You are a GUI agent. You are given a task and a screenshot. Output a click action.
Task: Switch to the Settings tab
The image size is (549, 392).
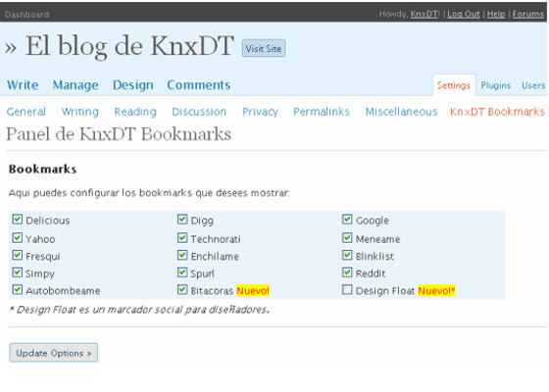pos(454,85)
